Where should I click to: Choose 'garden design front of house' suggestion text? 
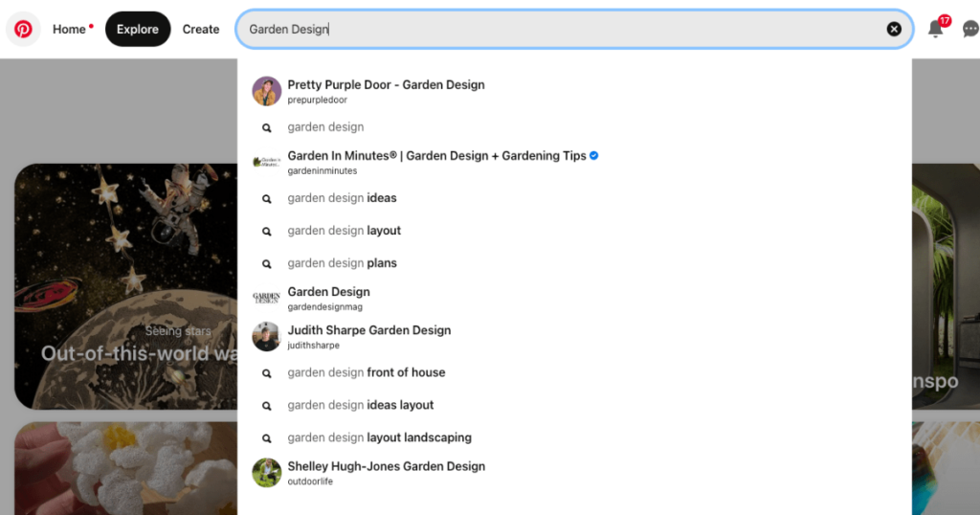[367, 372]
